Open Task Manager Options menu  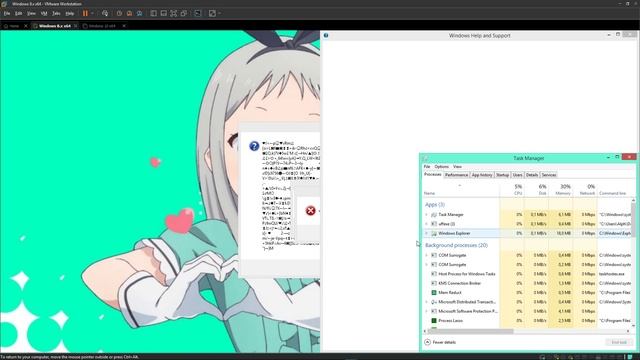(x=442, y=167)
